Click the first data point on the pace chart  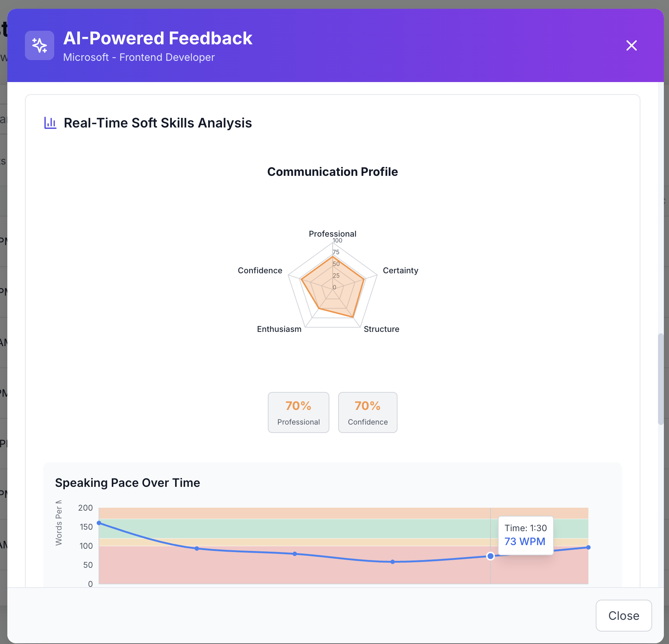click(99, 523)
